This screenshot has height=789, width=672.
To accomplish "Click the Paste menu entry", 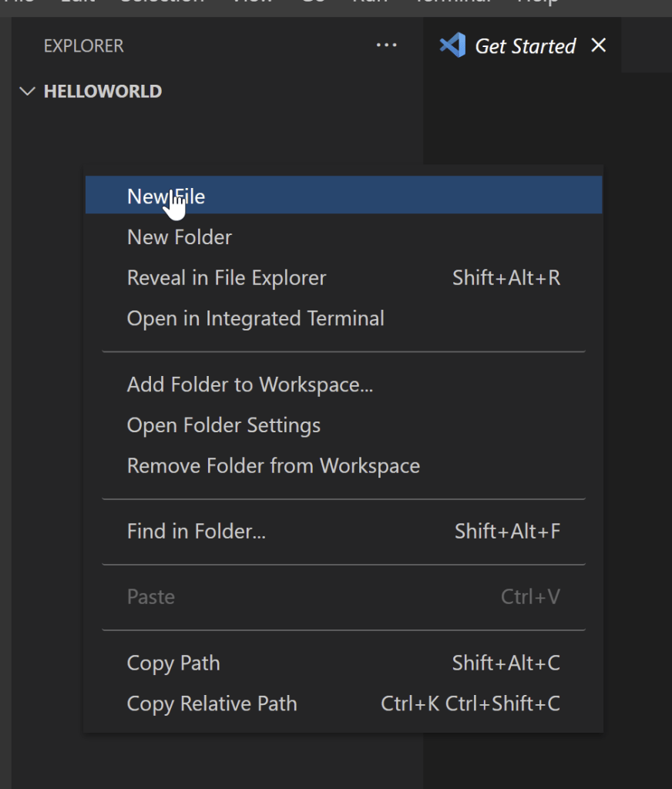I will [x=151, y=597].
